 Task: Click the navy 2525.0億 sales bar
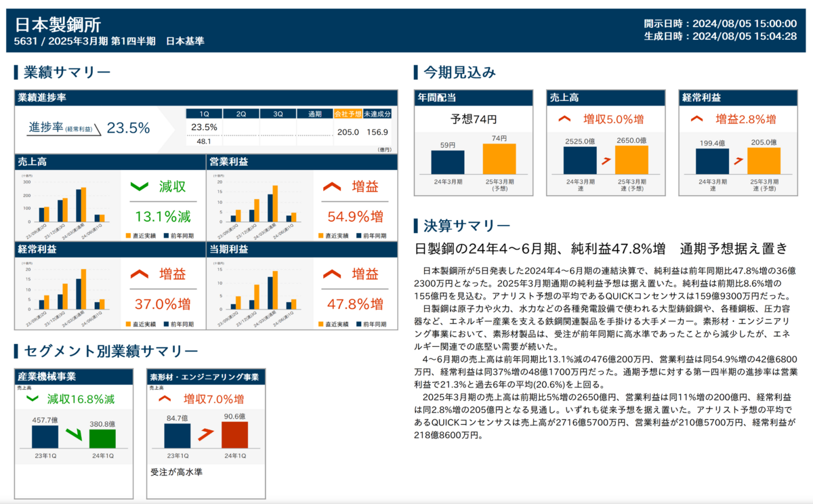[x=580, y=161]
